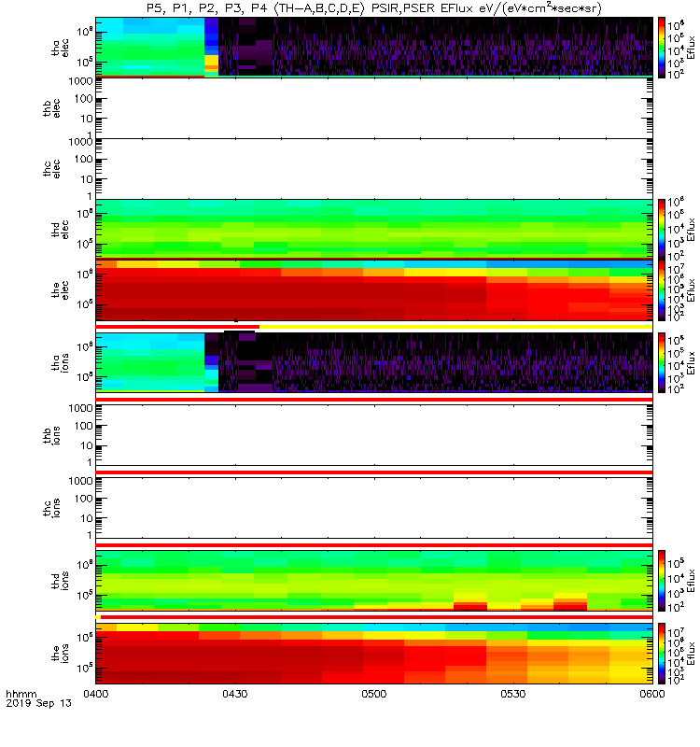This screenshot has height=747, width=700.
Task: Click the 1000 tick label on thb elec
Action: coord(80,81)
